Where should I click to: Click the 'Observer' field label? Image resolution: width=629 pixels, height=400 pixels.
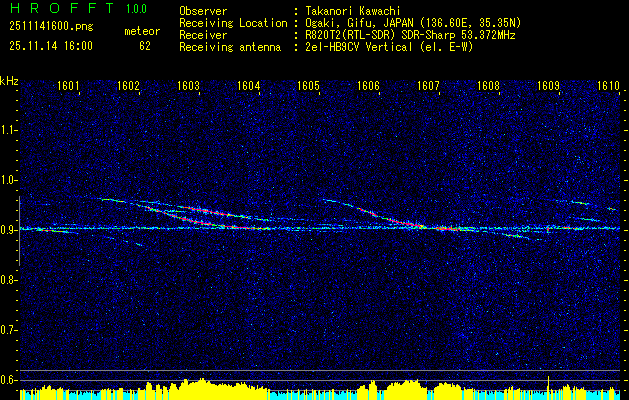(x=203, y=11)
